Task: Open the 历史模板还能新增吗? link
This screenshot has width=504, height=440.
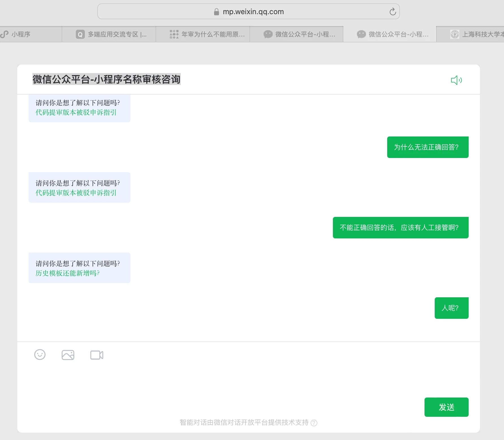Action: tap(67, 273)
